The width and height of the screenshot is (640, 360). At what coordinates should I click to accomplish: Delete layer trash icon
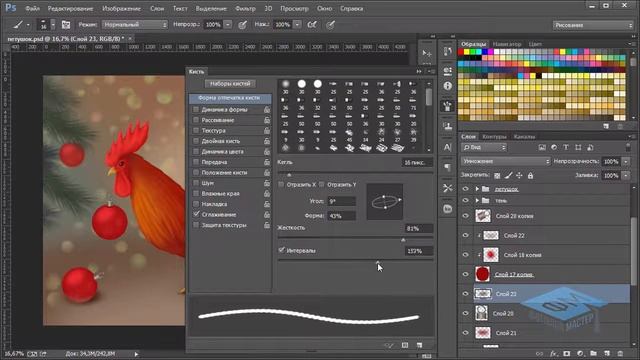tap(620, 353)
